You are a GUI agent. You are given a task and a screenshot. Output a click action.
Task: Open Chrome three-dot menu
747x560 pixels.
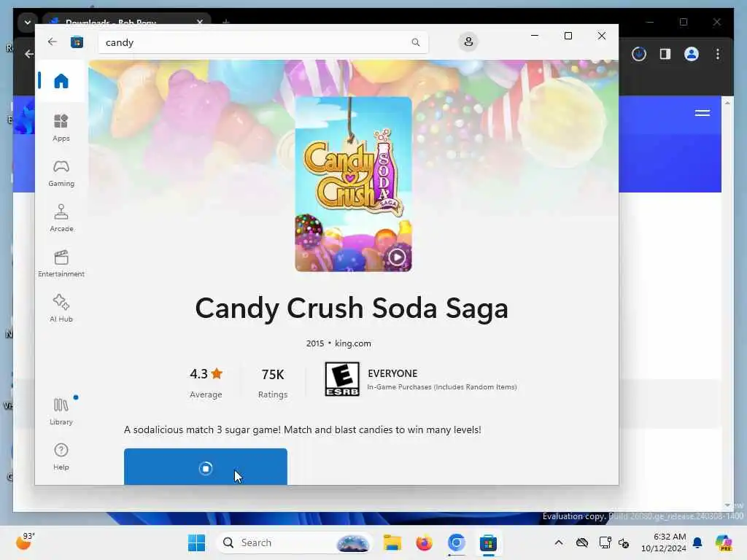point(718,54)
